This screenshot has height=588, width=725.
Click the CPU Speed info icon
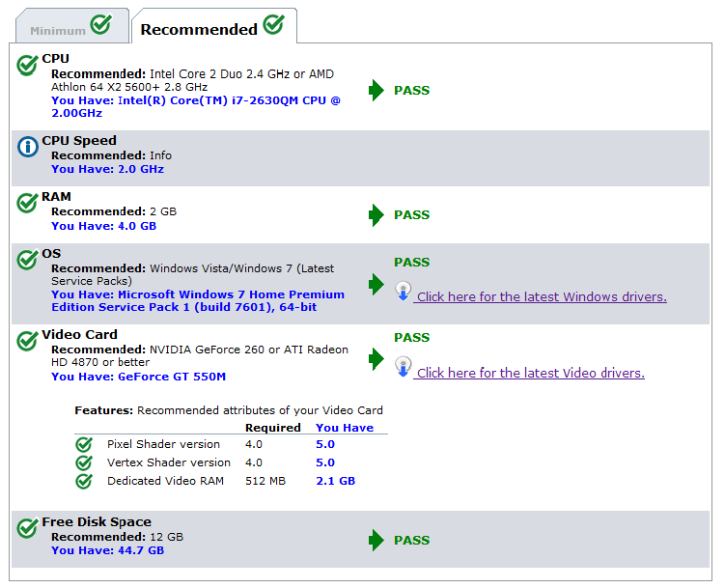(28, 147)
